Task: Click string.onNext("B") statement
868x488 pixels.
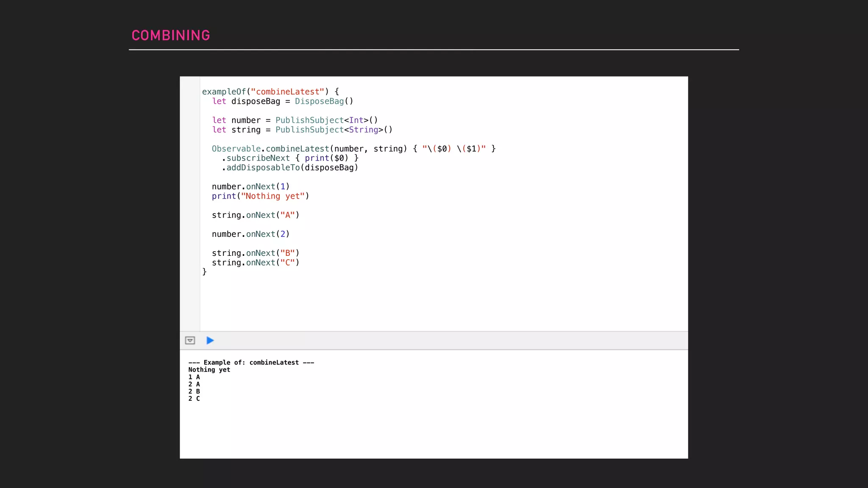Action: pyautogui.click(x=256, y=253)
